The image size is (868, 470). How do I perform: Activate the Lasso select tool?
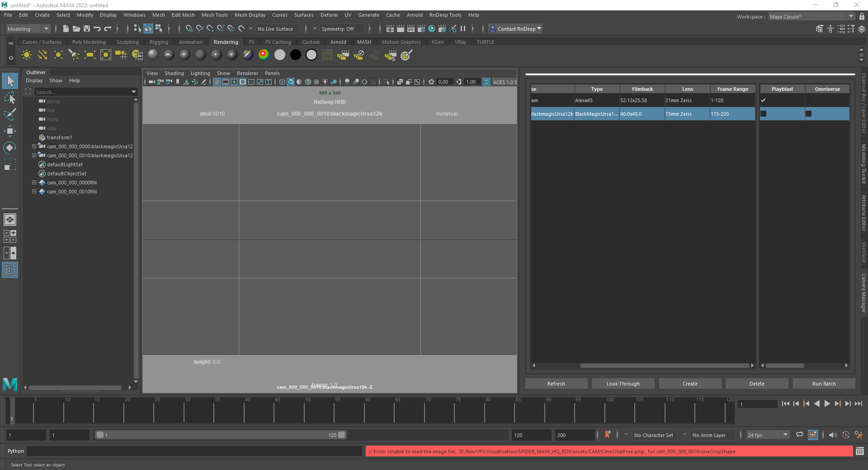tap(10, 98)
